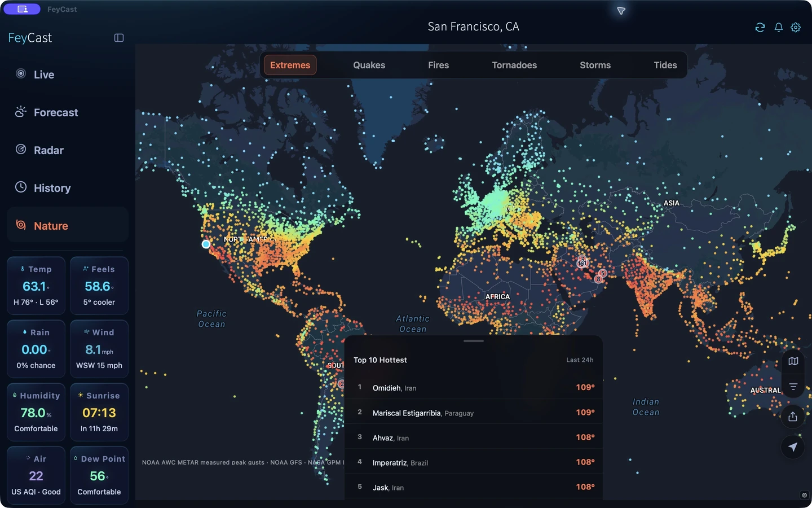Open the Temp 63.1 card
This screenshot has height=508, width=812.
[x=36, y=286]
